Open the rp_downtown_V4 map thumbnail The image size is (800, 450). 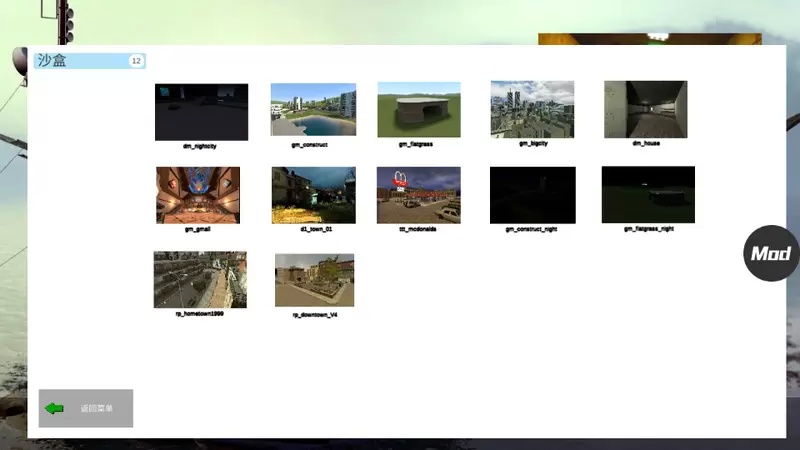pyautogui.click(x=314, y=279)
